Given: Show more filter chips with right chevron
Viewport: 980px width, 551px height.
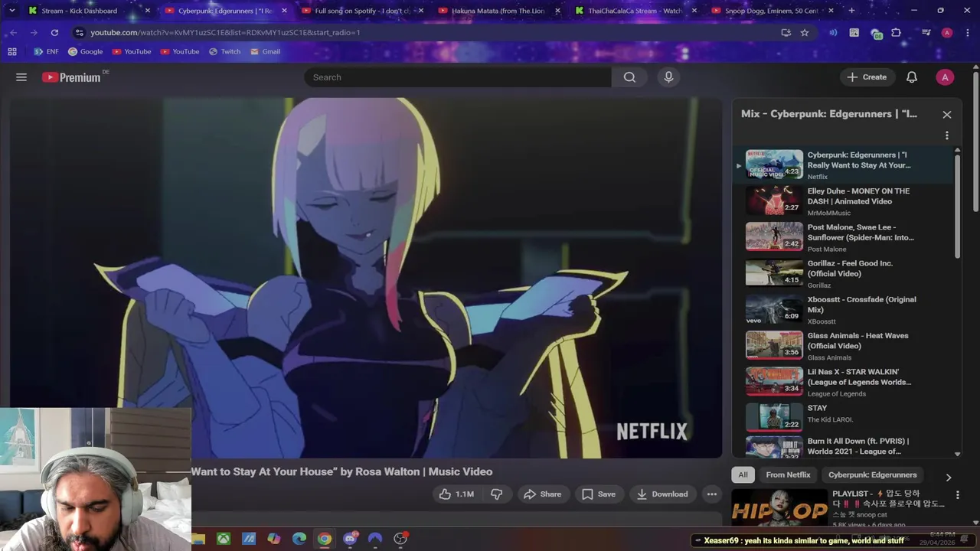Looking at the screenshot, I should click(x=949, y=477).
